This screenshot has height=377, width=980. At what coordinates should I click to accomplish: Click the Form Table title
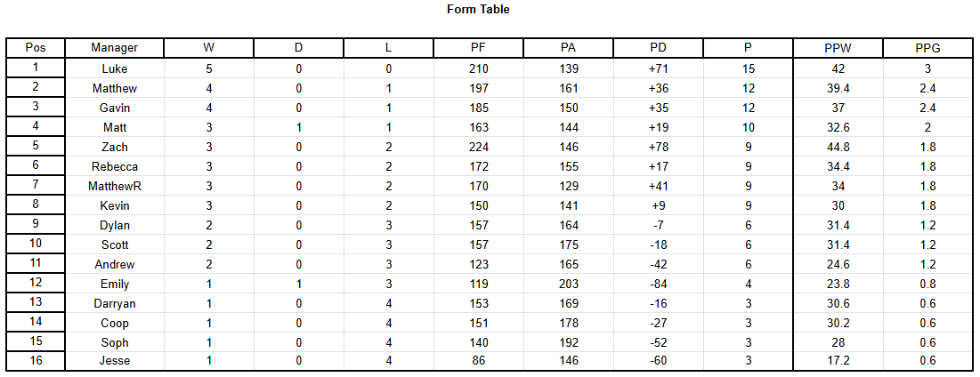[478, 10]
